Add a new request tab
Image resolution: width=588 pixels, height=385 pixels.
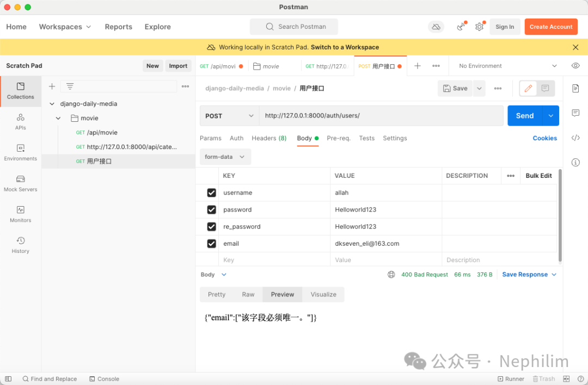[418, 66]
